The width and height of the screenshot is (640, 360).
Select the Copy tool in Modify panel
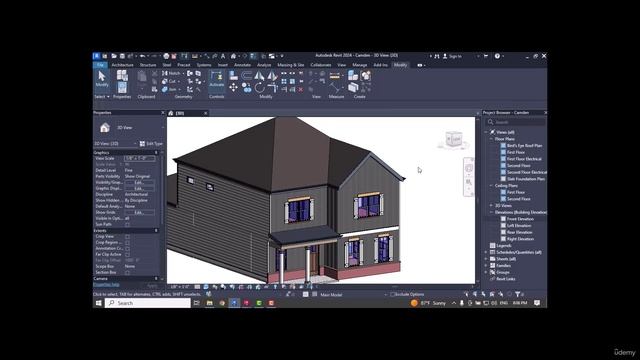tap(247, 87)
